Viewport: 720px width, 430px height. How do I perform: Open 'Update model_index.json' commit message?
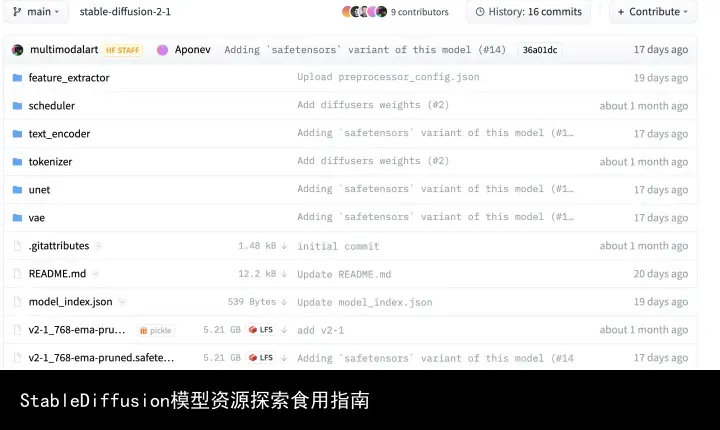[x=365, y=302]
